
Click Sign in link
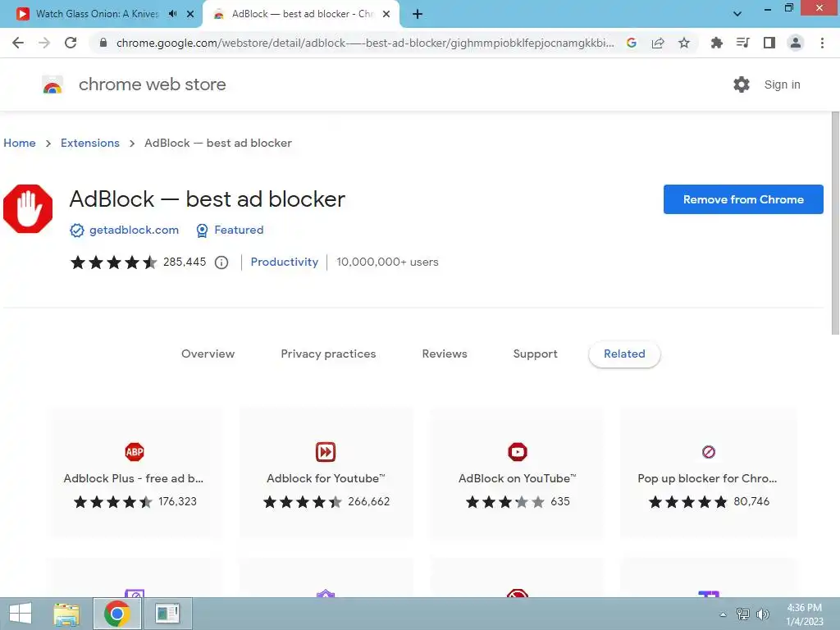[782, 84]
